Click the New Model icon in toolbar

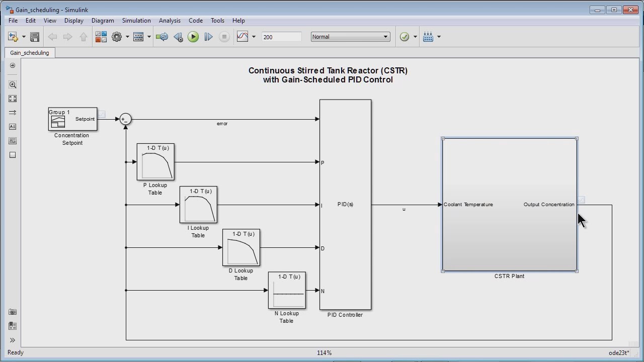pos(13,37)
